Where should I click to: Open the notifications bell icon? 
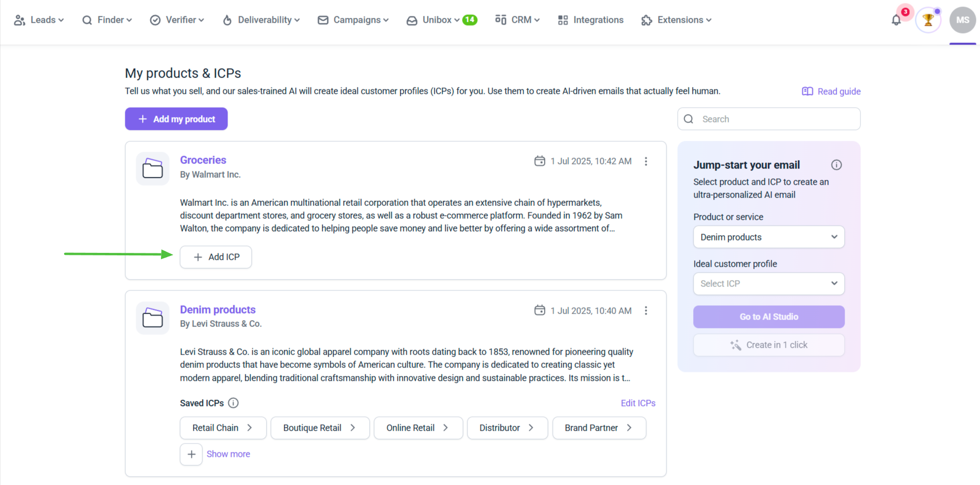896,20
